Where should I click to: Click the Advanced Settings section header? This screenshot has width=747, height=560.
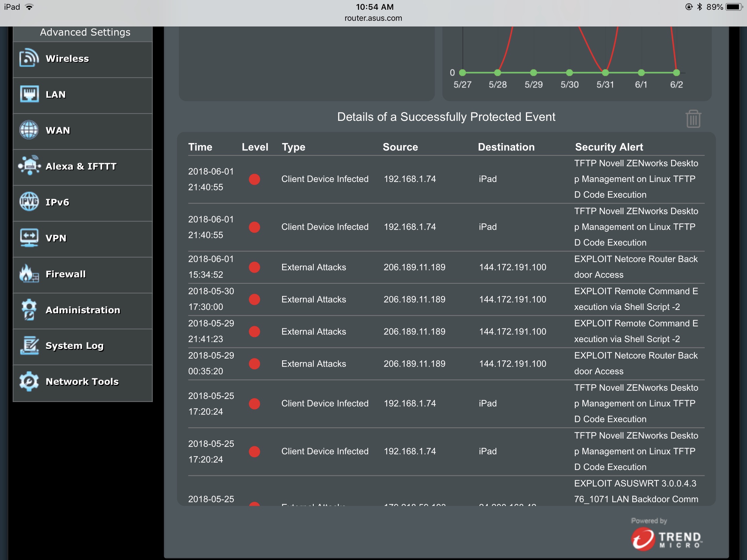pos(85,33)
